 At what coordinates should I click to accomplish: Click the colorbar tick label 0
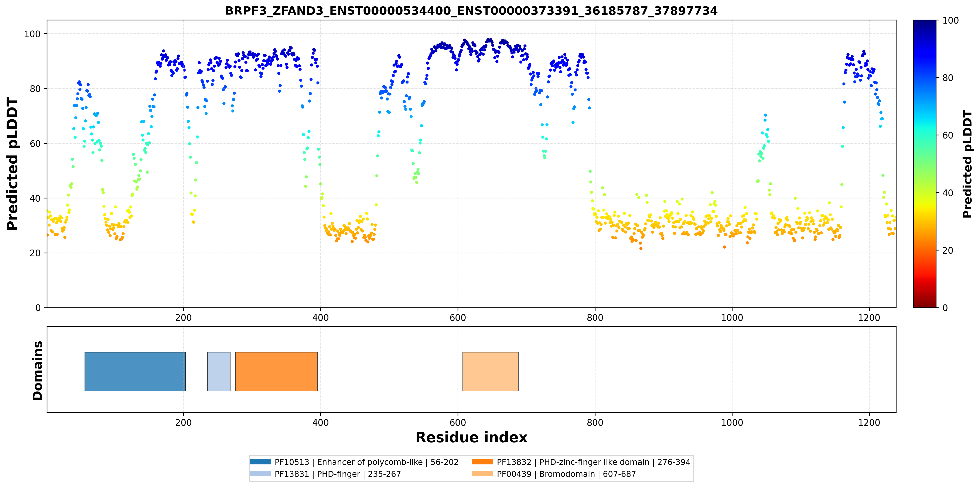point(945,308)
